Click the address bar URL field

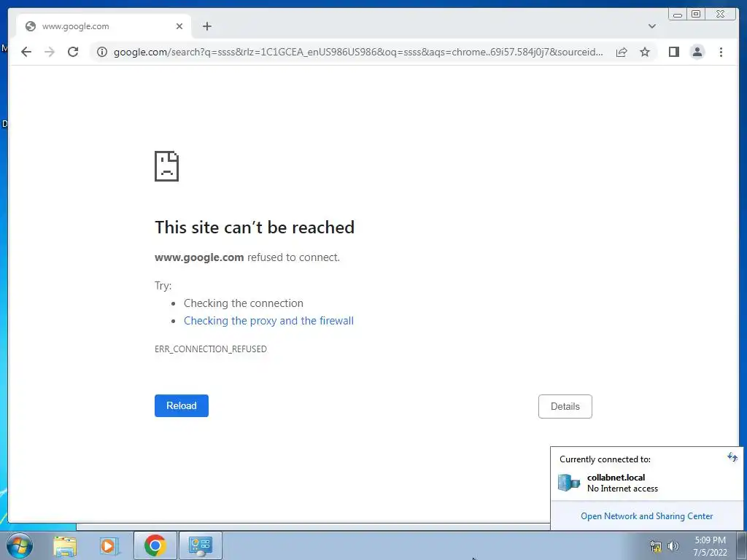pos(358,52)
